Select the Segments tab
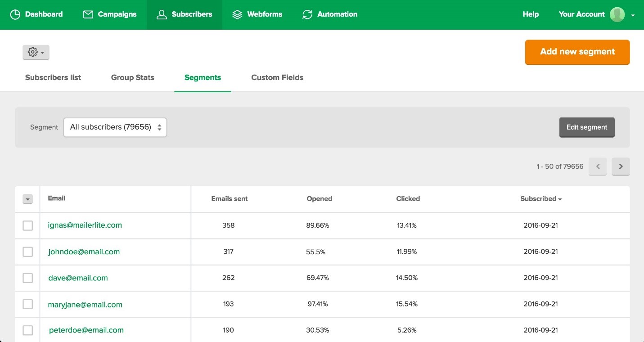The height and width of the screenshot is (342, 644). [203, 77]
